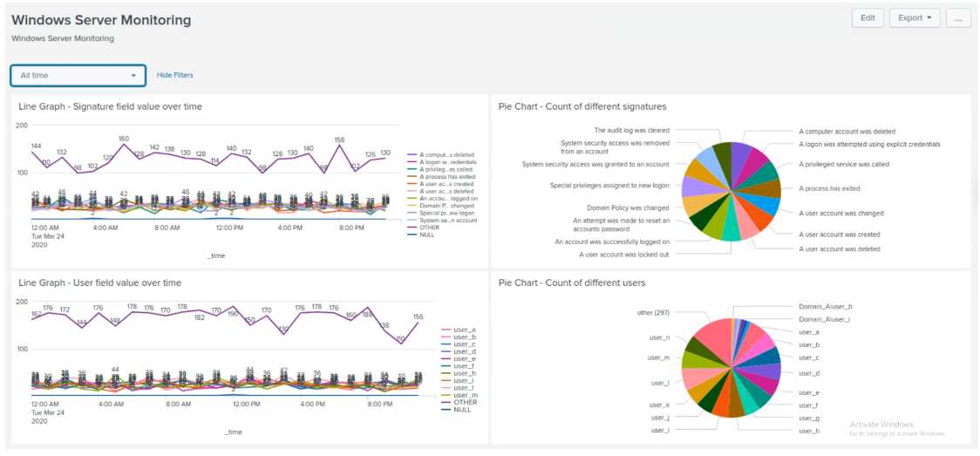Click the Hide Filters link
Viewport: 980px width, 456px height.
coord(175,75)
